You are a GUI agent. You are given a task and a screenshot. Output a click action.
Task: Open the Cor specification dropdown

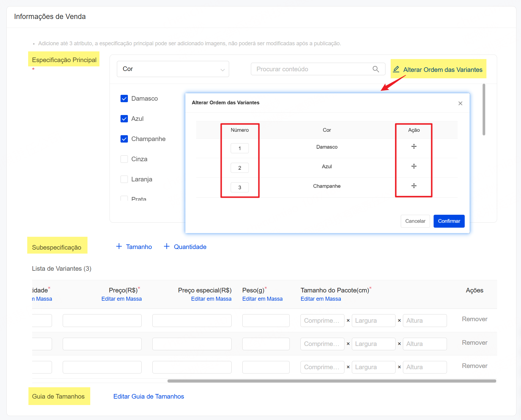point(173,69)
